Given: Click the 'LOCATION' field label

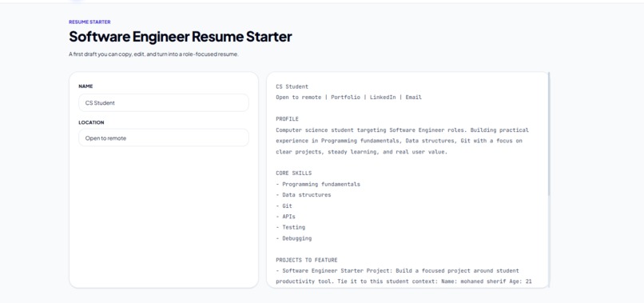Looking at the screenshot, I should tap(91, 122).
